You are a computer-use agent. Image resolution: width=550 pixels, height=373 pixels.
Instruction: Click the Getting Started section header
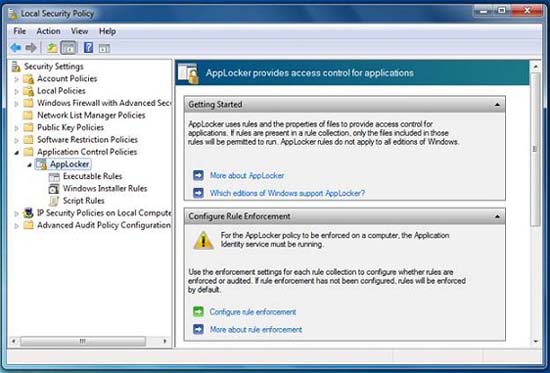coord(344,105)
